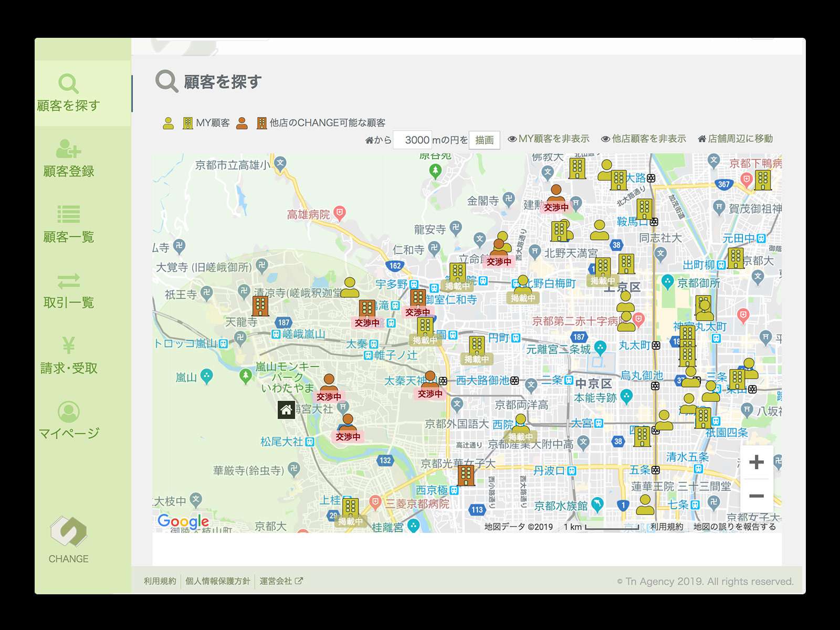
Task: Open 運営会社 external link in footer
Action: [281, 581]
